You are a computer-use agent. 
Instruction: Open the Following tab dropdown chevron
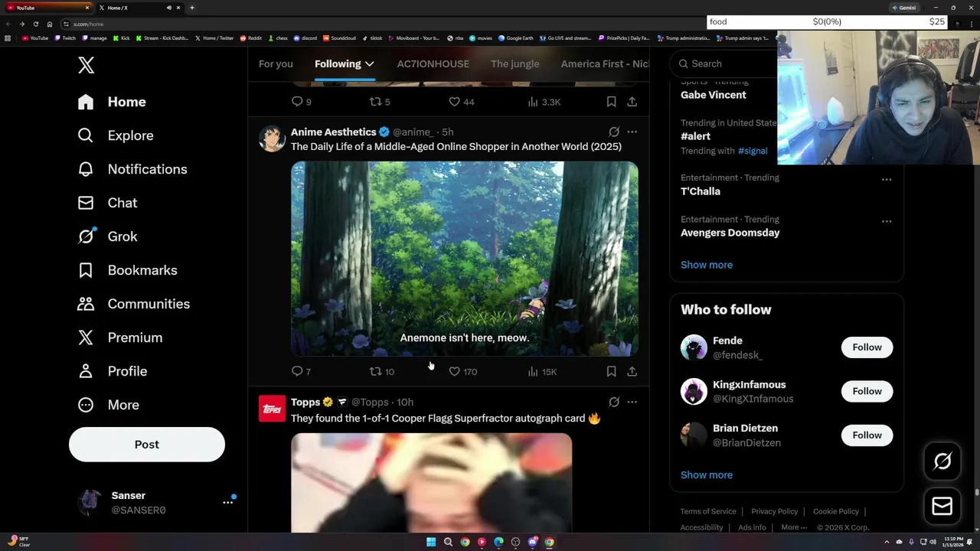tap(369, 64)
